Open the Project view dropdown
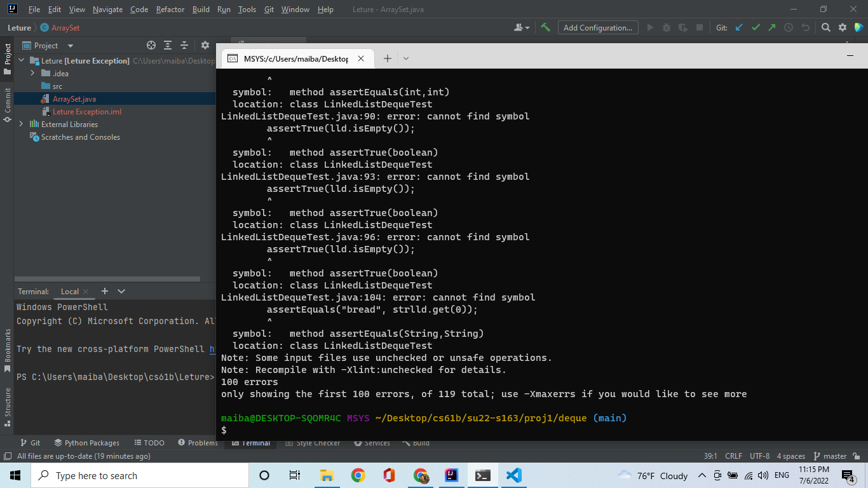868x488 pixels. click(x=71, y=46)
